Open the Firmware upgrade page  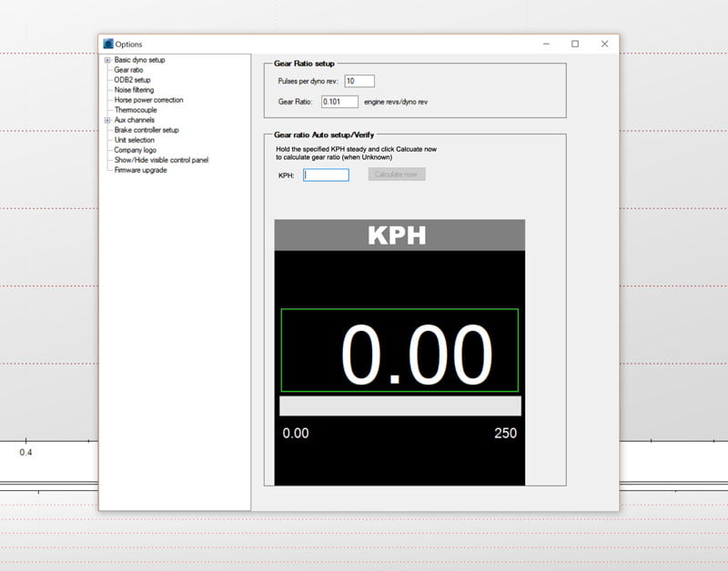tap(140, 170)
